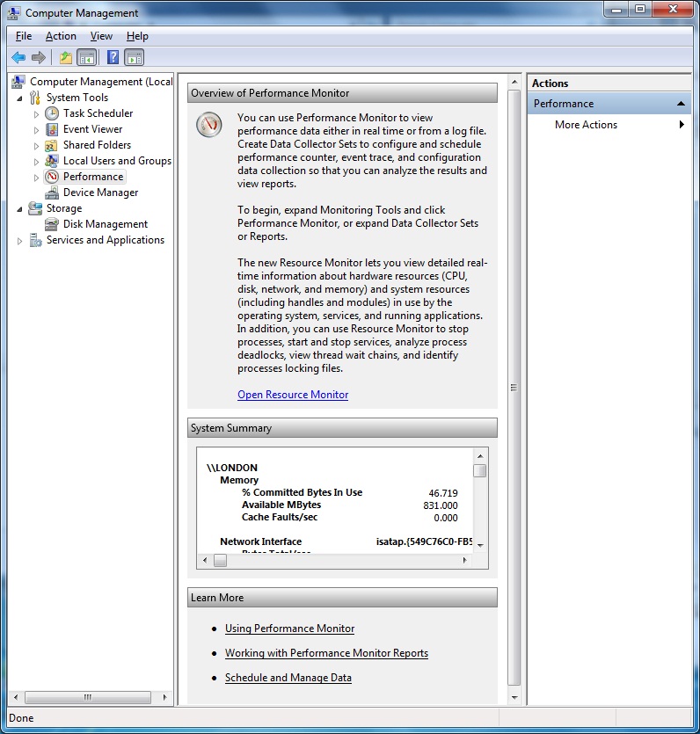This screenshot has width=700, height=734.
Task: Collapse the Performance section in Actions pane
Action: pos(681,104)
